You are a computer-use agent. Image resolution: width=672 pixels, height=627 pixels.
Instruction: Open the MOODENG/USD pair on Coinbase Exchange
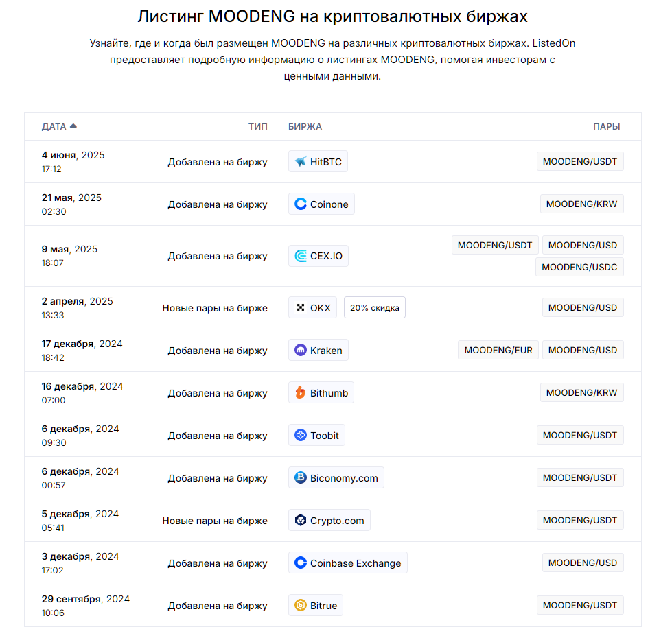tap(583, 563)
